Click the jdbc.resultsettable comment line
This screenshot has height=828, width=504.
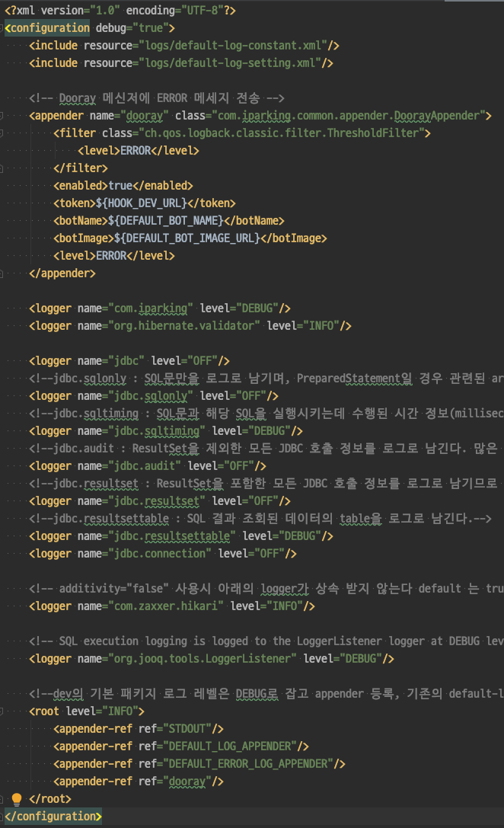coord(260,519)
